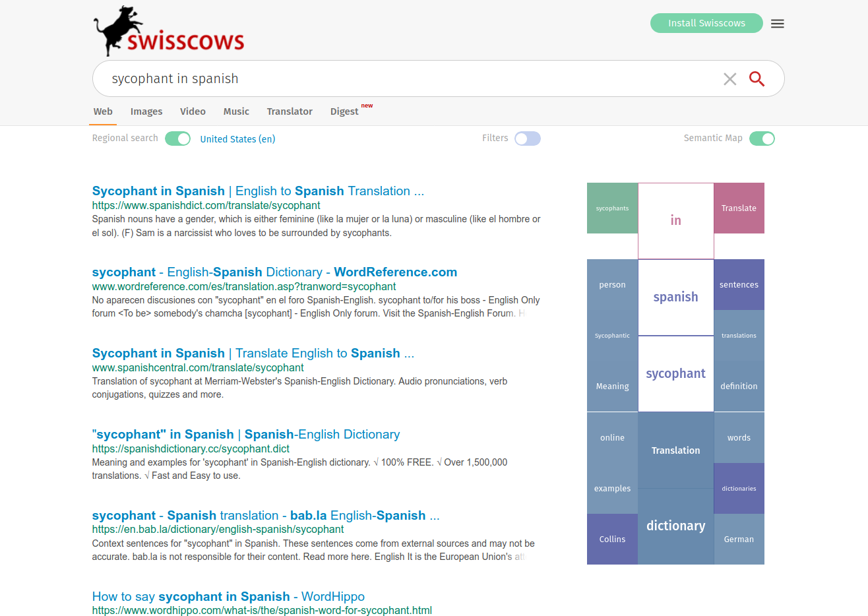
Task: Switch to the Images tab
Action: (x=146, y=111)
